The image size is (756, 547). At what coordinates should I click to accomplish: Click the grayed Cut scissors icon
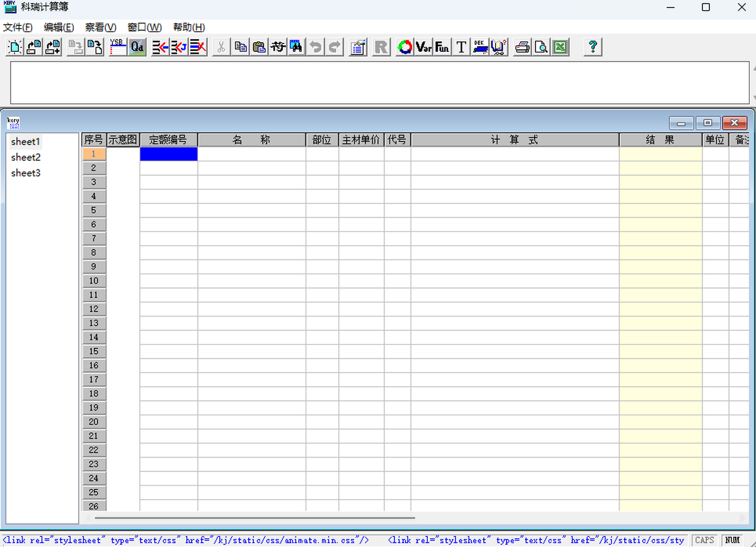221,47
